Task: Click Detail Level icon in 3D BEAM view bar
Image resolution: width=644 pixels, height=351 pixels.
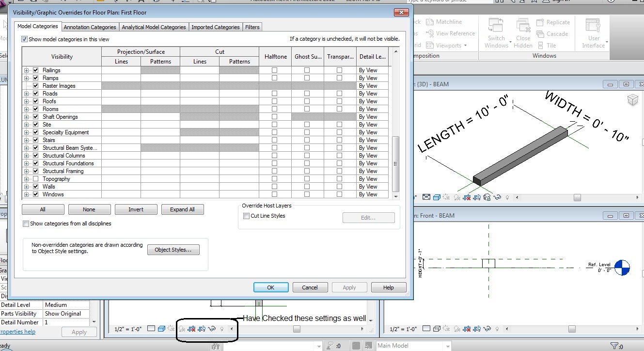Action: point(427,197)
